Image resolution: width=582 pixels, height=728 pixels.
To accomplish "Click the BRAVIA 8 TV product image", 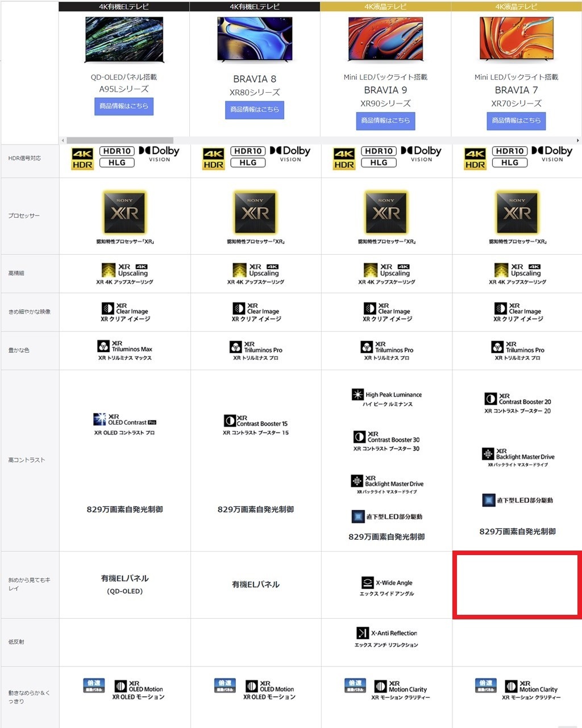I will [x=255, y=40].
